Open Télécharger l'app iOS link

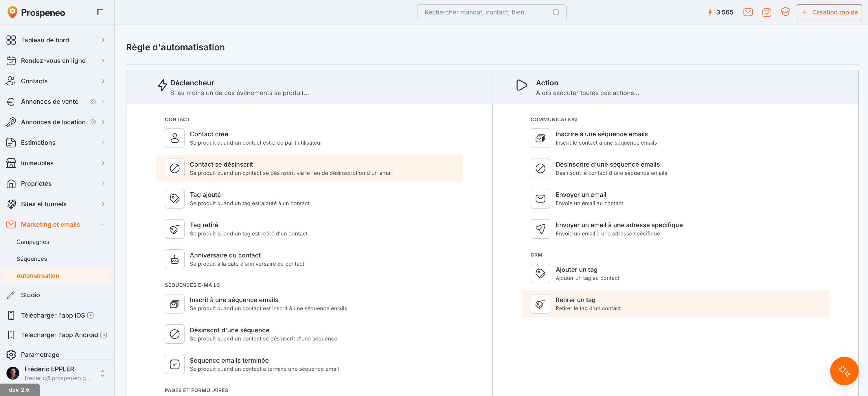[53, 316]
